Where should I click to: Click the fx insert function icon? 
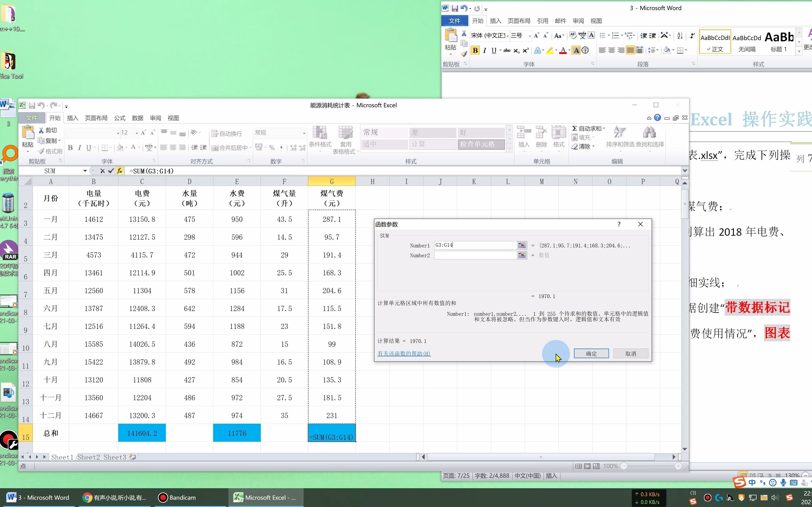(120, 171)
